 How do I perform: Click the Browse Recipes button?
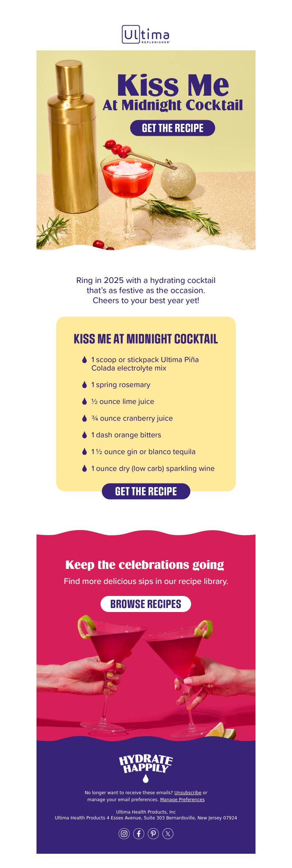(x=146, y=604)
